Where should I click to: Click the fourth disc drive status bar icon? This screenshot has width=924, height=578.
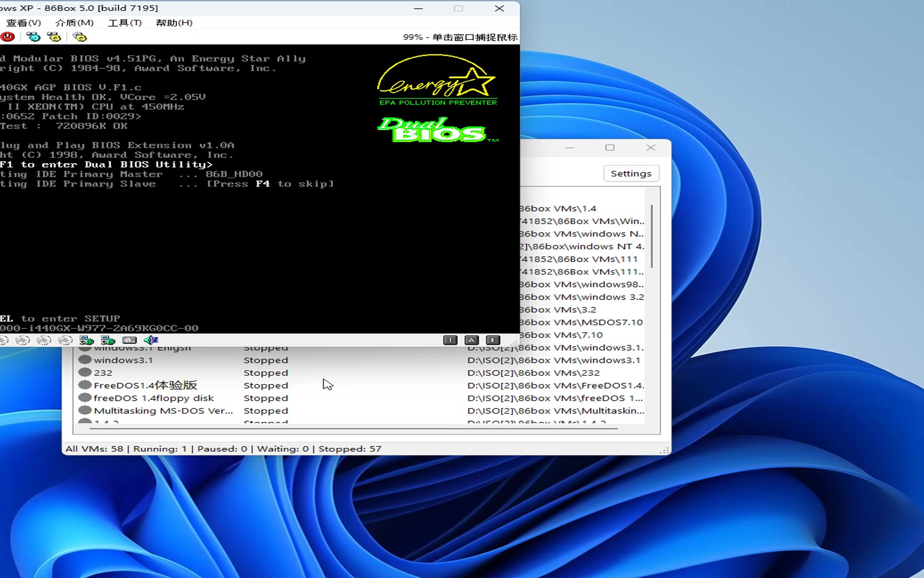coord(65,340)
